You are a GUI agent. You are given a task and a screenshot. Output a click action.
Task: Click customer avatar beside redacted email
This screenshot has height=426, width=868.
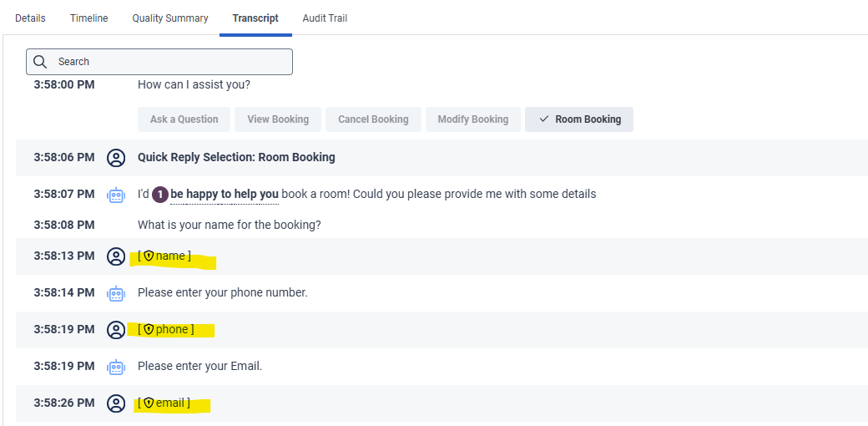[x=116, y=403]
